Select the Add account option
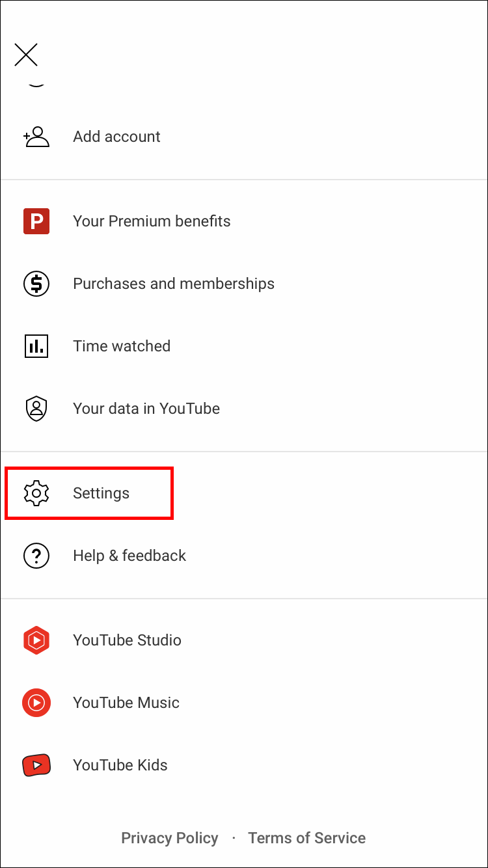 click(x=117, y=137)
